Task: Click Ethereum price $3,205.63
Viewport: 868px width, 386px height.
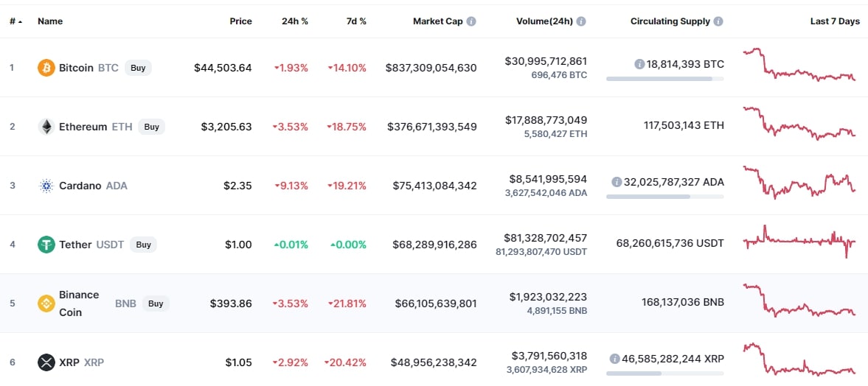Action: tap(226, 127)
